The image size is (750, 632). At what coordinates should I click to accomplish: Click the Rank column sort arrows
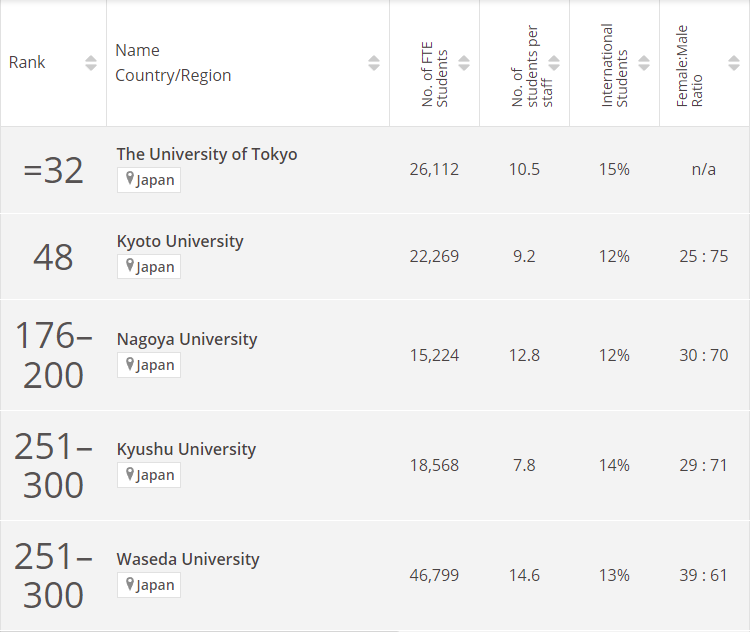point(91,63)
